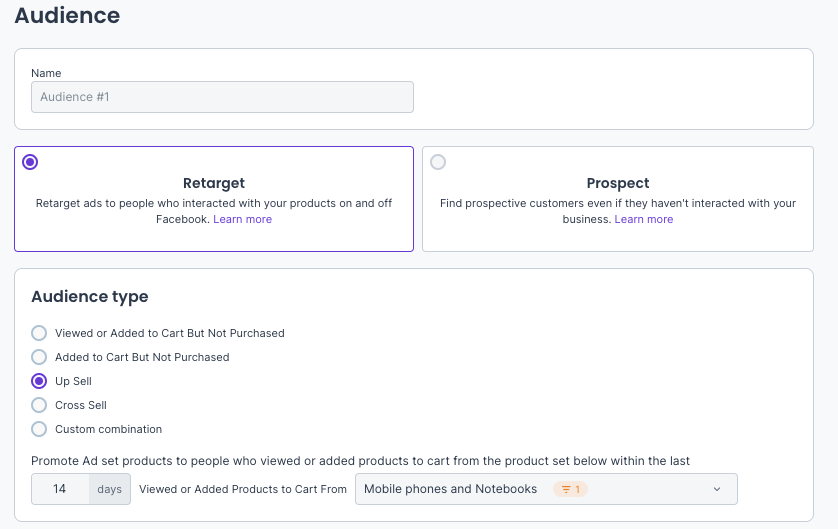Open Learn more link under Retarget
The width and height of the screenshot is (838, 529).
[242, 219]
